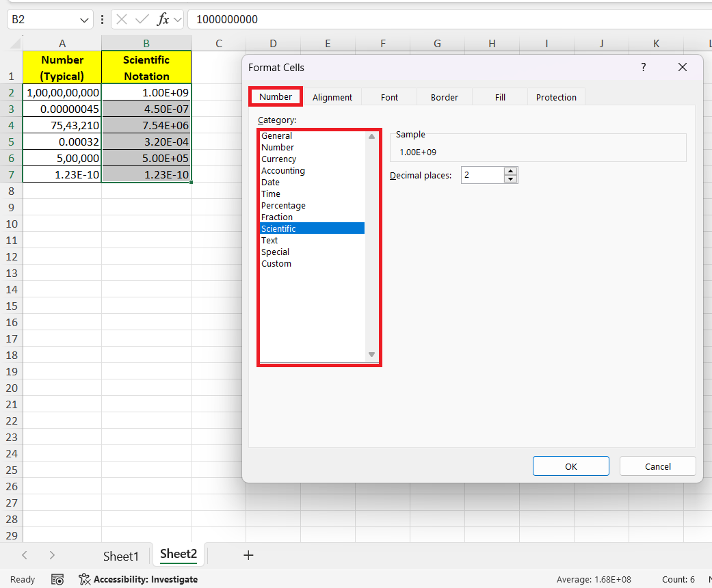Select Time category
Image resolution: width=712 pixels, height=588 pixels.
(x=312, y=194)
